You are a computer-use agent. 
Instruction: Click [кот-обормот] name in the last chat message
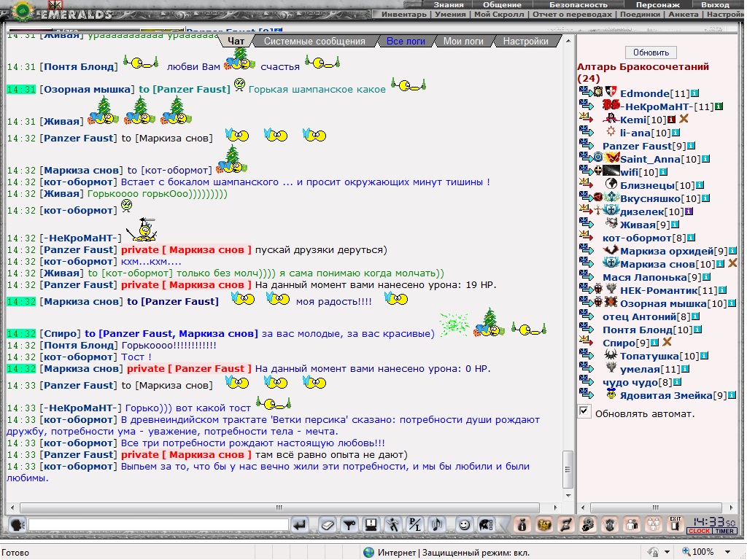(x=77, y=466)
